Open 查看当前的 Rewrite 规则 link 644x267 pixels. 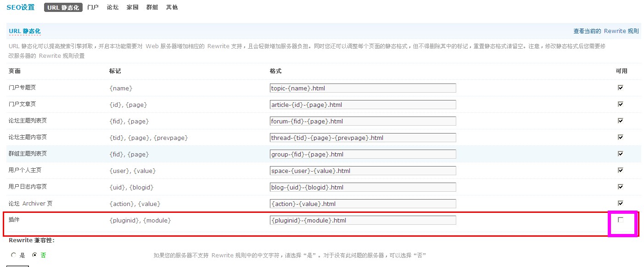coord(606,31)
